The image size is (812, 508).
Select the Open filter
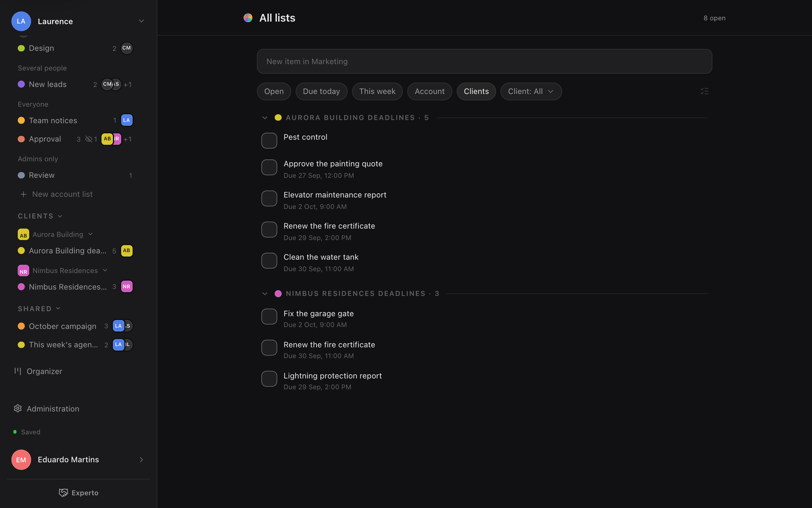tap(274, 91)
